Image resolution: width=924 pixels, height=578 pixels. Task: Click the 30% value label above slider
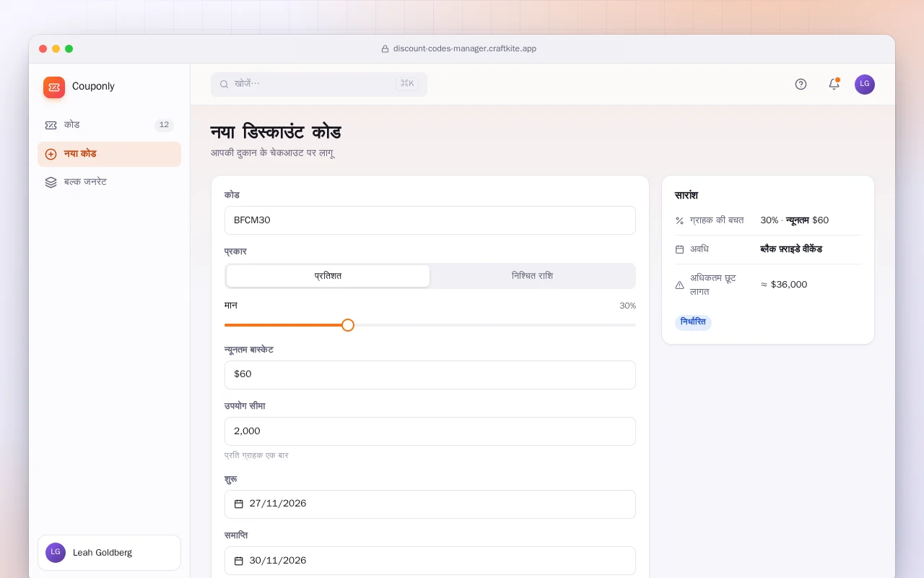[x=627, y=306]
